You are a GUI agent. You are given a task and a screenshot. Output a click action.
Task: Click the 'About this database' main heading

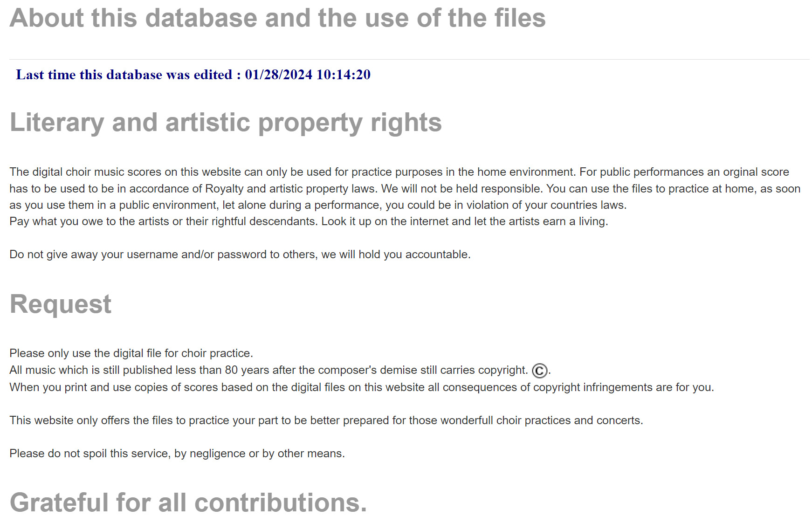click(x=277, y=18)
